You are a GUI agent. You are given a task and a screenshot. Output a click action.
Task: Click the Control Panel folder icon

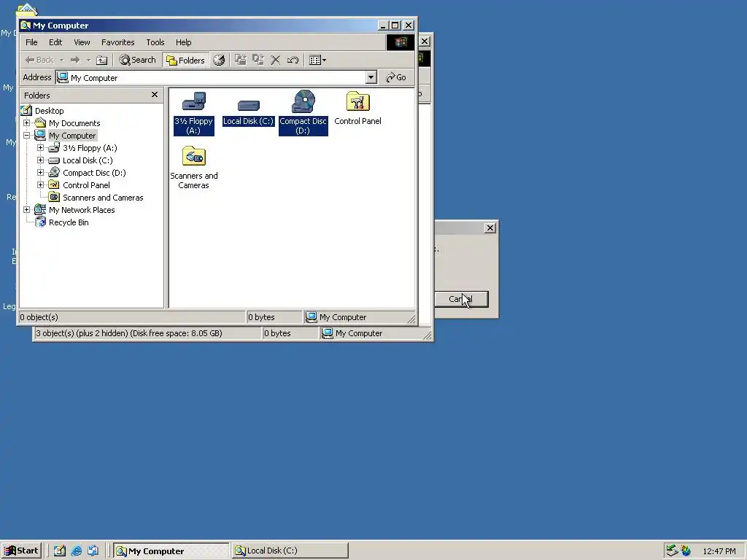[x=357, y=101]
